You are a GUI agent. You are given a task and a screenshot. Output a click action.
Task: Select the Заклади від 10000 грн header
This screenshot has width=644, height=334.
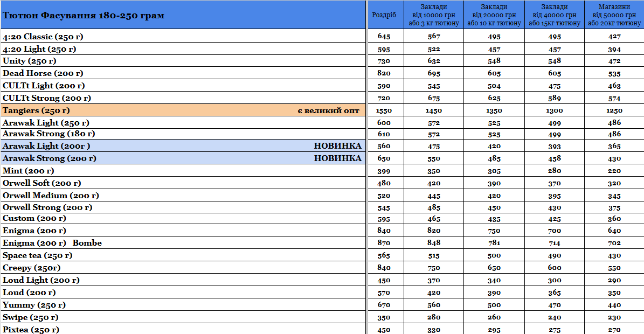pyautogui.click(x=434, y=15)
